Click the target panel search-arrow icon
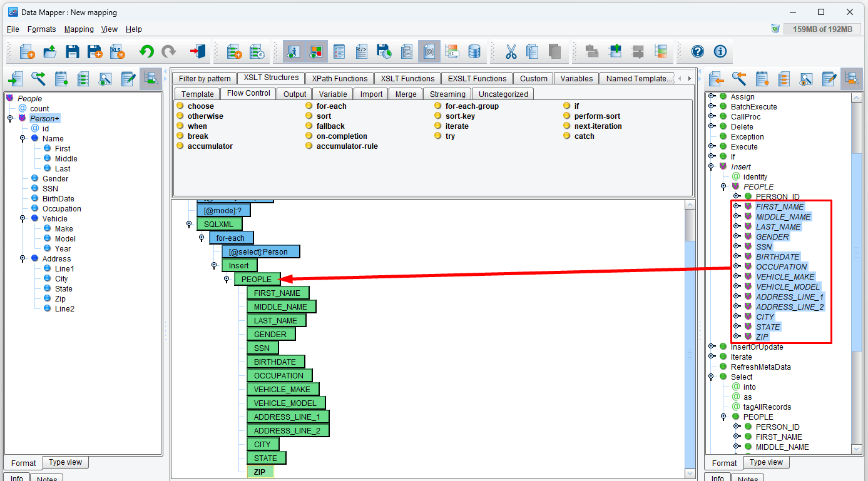Screen dimensions: 868x481 click(739, 79)
